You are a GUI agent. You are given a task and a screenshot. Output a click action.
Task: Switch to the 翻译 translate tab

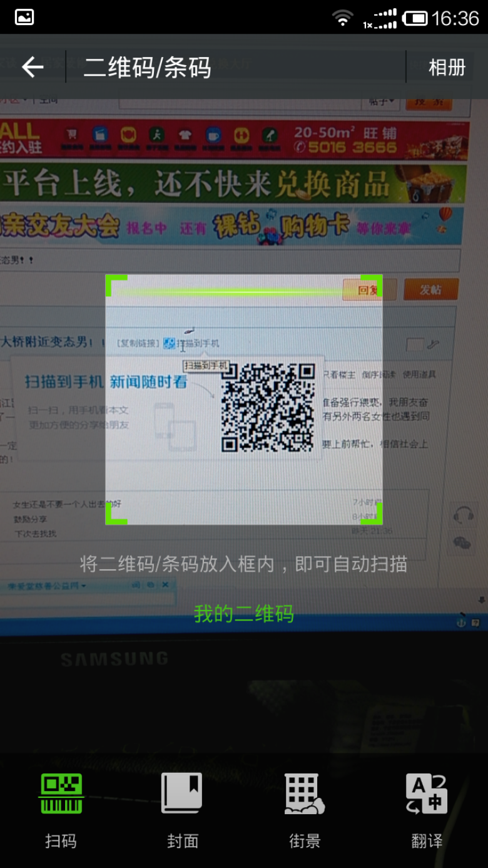(x=427, y=810)
